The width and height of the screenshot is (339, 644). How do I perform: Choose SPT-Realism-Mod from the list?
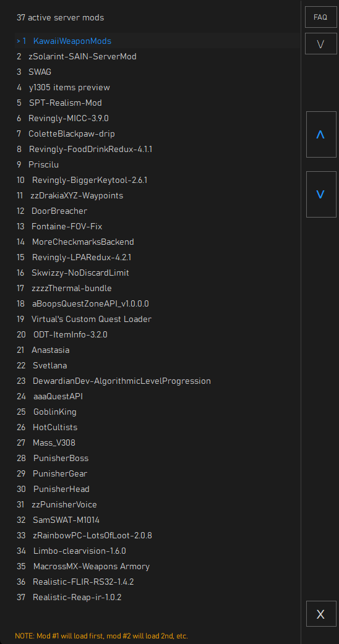tap(158, 103)
